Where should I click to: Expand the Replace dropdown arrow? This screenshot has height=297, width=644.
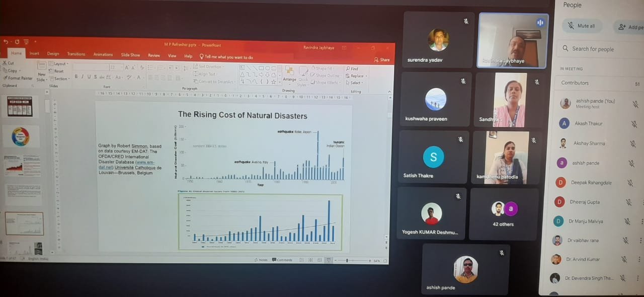click(x=366, y=76)
